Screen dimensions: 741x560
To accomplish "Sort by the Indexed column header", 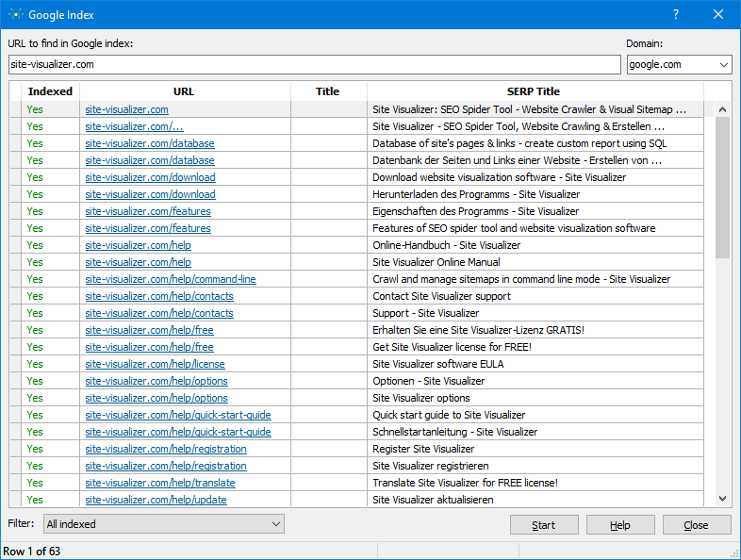I will click(50, 91).
